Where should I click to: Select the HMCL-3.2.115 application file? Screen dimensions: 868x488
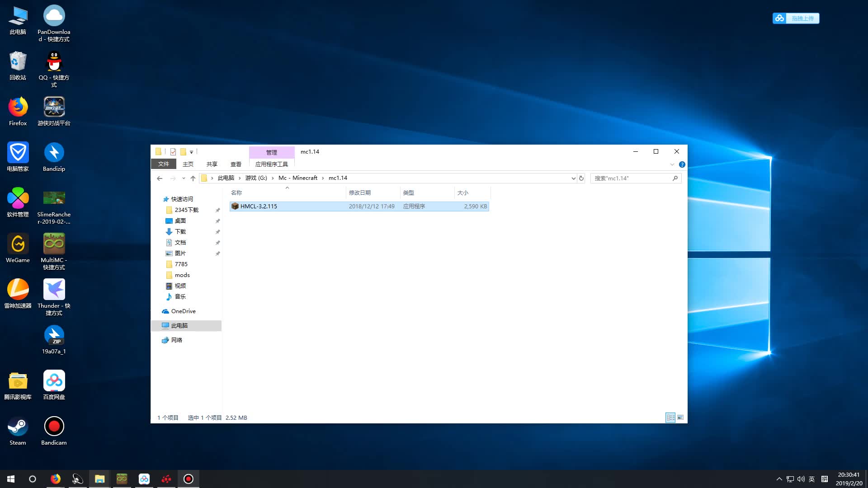259,206
